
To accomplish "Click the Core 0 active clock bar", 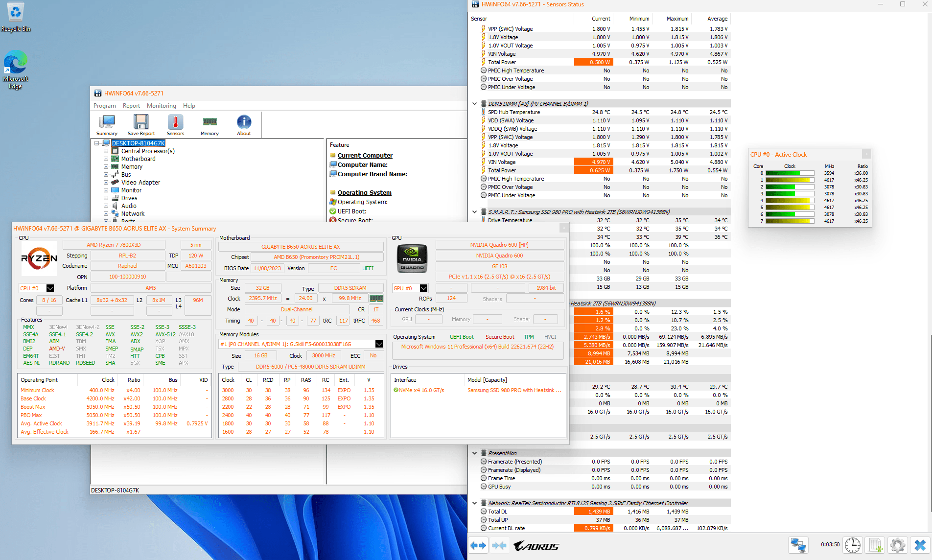I will (790, 173).
